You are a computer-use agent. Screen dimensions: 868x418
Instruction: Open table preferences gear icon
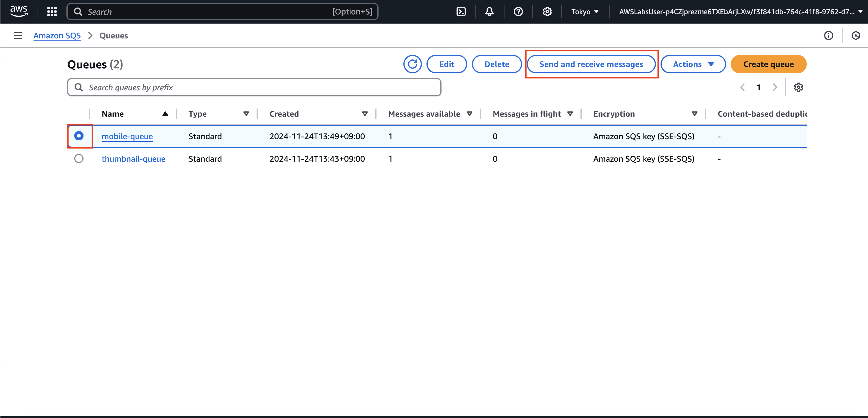(798, 87)
